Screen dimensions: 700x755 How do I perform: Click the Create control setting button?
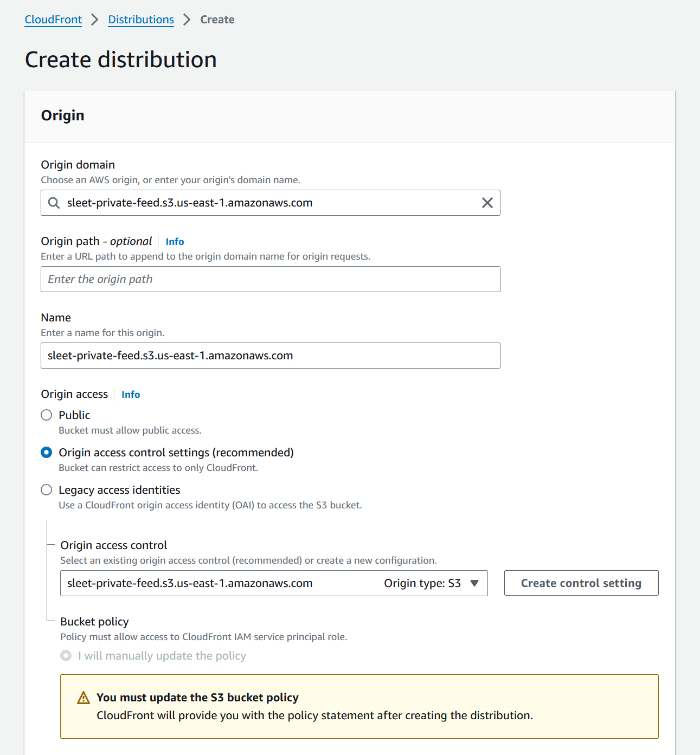pyautogui.click(x=581, y=583)
